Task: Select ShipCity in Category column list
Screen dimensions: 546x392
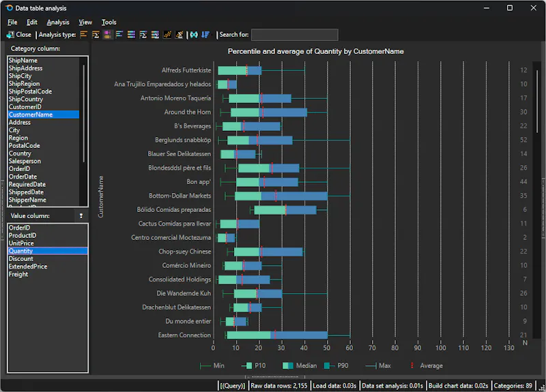Action: tap(44, 76)
